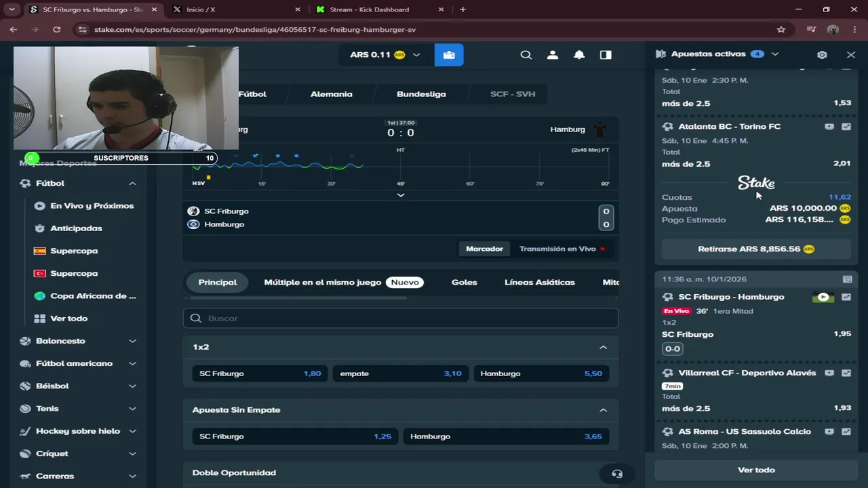Image resolution: width=868 pixels, height=488 pixels.
Task: Open bet receipt icon beside 11:36 a. m. timestamp
Action: 847,279
